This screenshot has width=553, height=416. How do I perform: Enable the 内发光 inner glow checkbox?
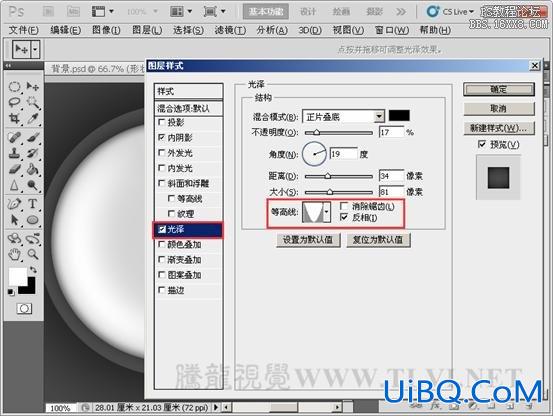(x=162, y=167)
